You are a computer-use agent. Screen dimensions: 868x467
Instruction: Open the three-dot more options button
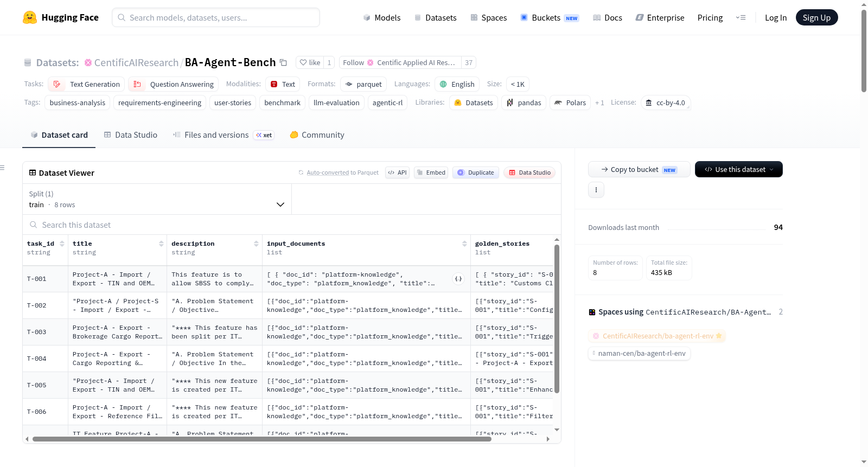[x=596, y=190]
